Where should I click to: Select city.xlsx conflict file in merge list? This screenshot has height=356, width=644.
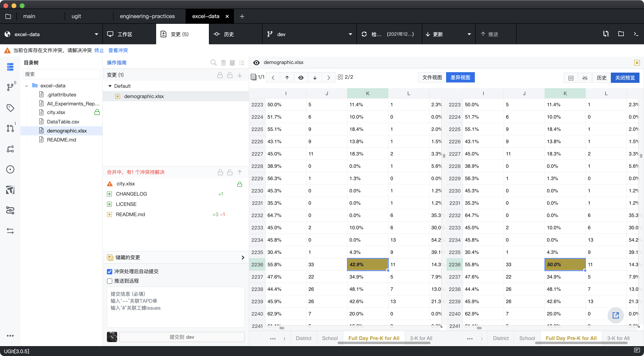[x=176, y=184]
